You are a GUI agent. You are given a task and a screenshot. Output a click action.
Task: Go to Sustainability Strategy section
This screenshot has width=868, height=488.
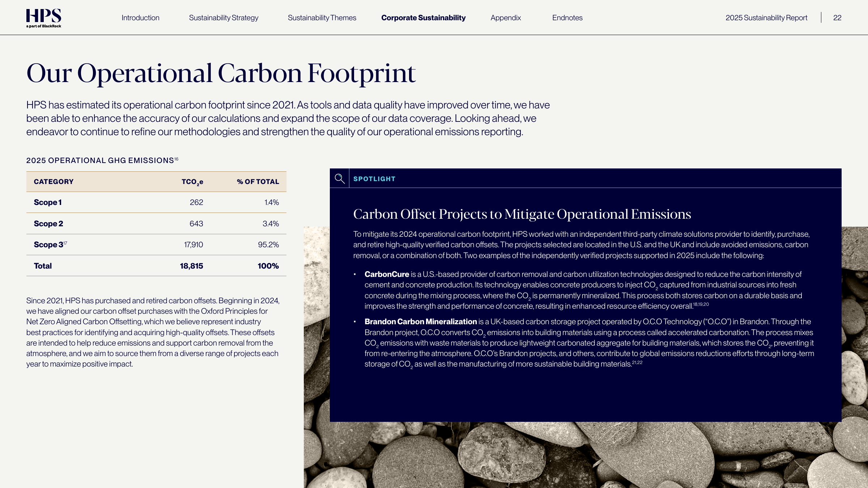tap(224, 18)
